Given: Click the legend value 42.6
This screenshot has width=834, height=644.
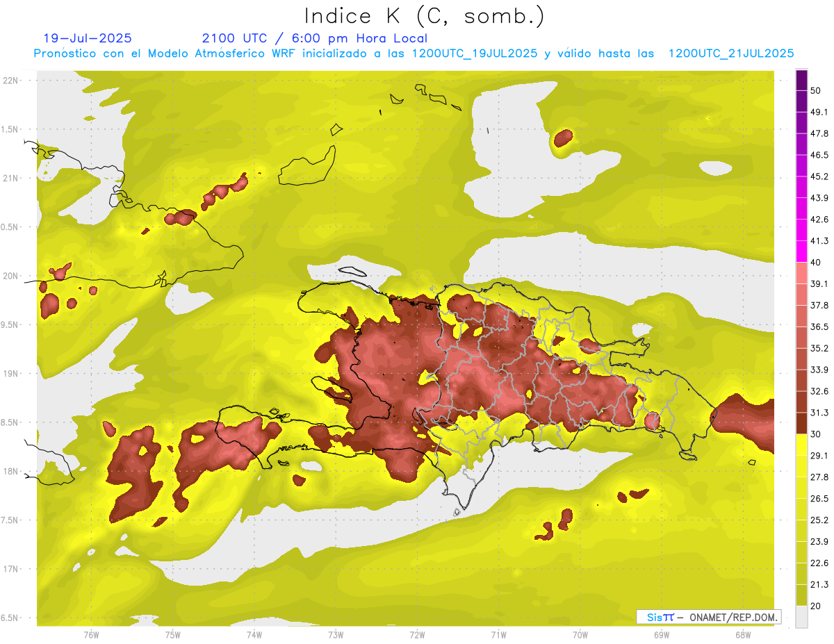Looking at the screenshot, I should click(819, 220).
